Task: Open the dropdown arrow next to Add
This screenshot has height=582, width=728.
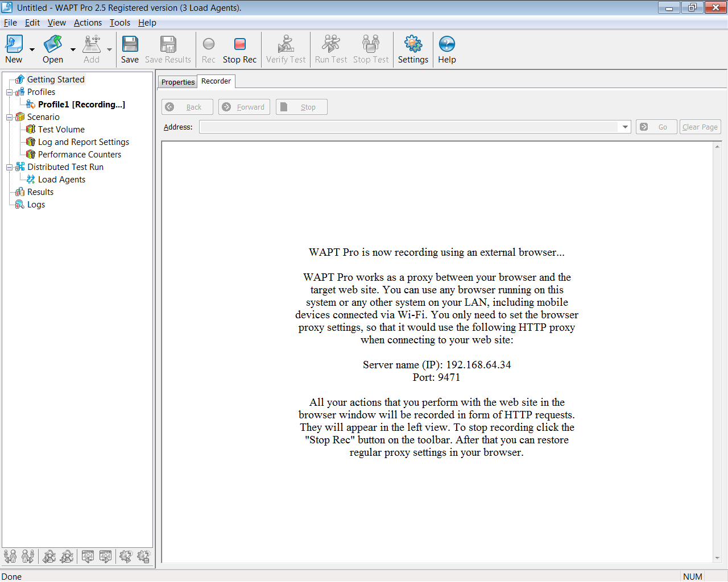Action: point(109,49)
